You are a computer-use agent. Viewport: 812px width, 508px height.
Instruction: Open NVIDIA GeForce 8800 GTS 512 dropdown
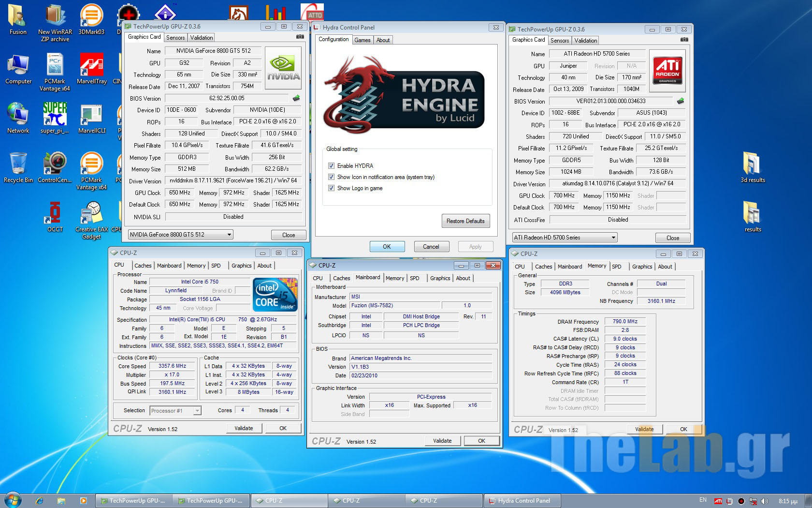180,235
